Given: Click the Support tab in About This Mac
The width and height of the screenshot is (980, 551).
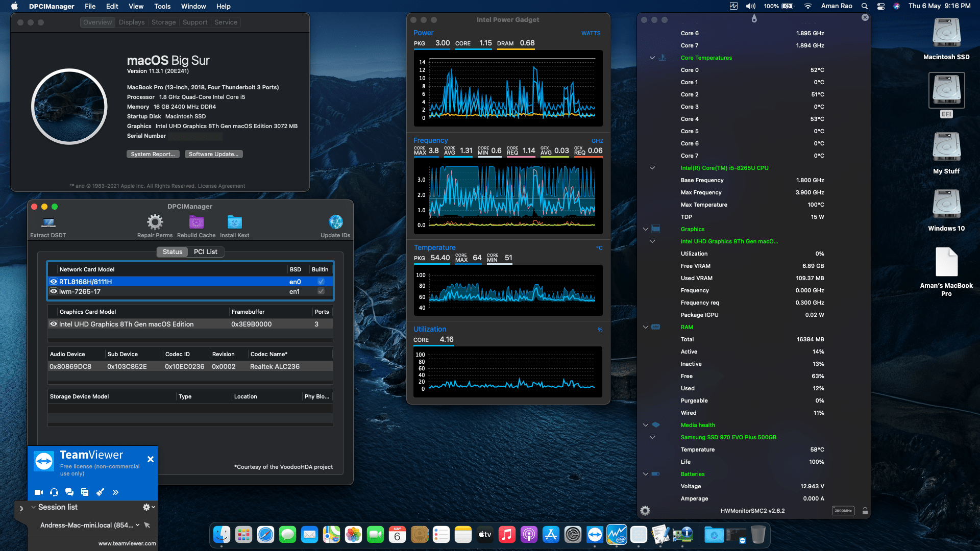Looking at the screenshot, I should pyautogui.click(x=195, y=22).
